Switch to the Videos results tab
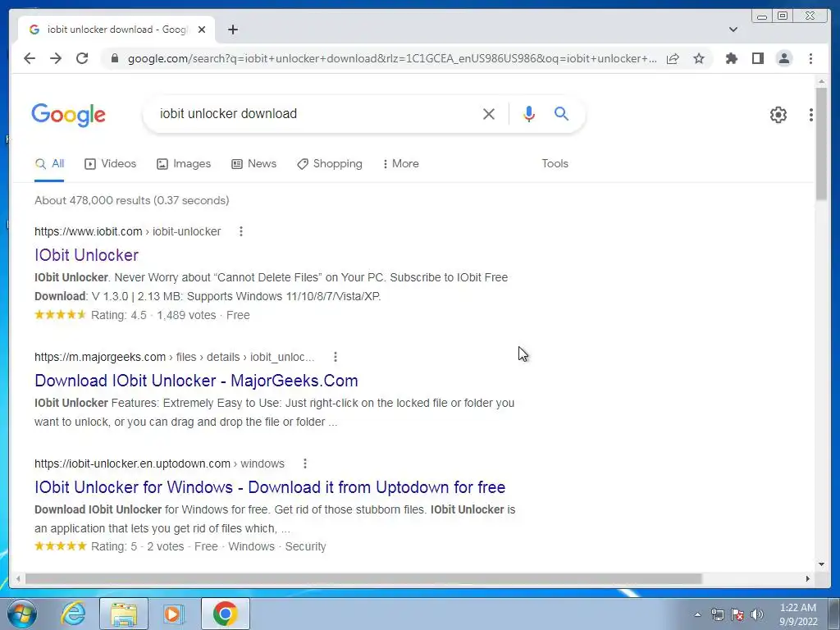 [111, 164]
